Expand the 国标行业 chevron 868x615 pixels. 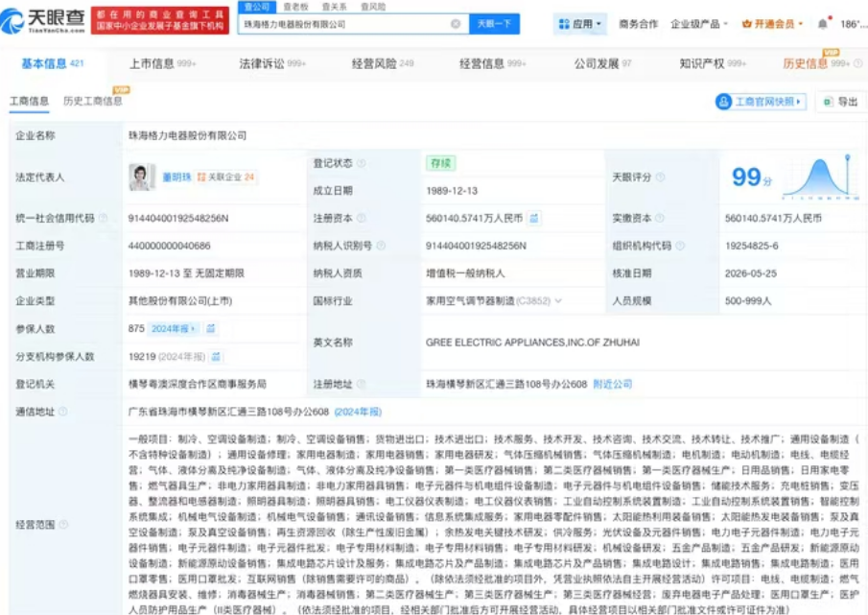click(x=558, y=301)
